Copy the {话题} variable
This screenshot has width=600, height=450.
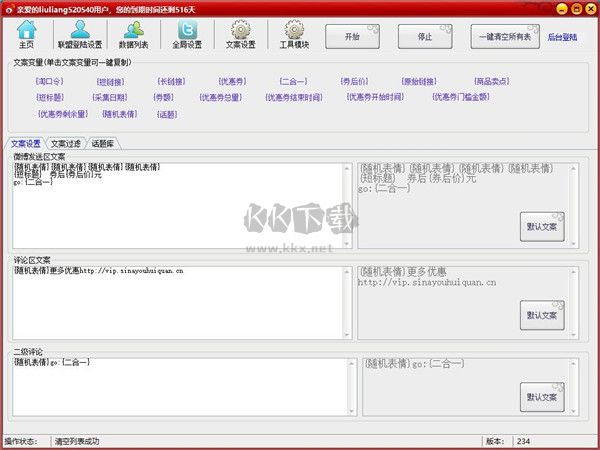[167, 114]
